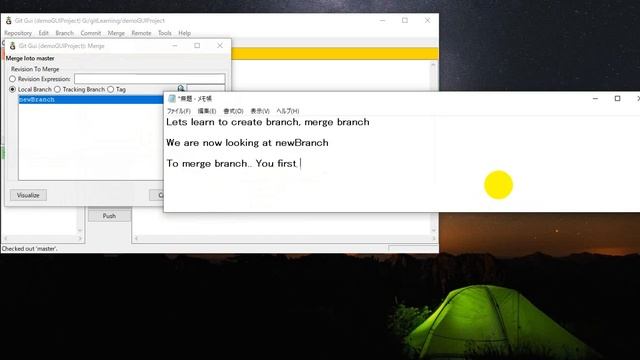640x360 pixels.
Task: Click the Git Gui main window icon
Action: (9, 20)
